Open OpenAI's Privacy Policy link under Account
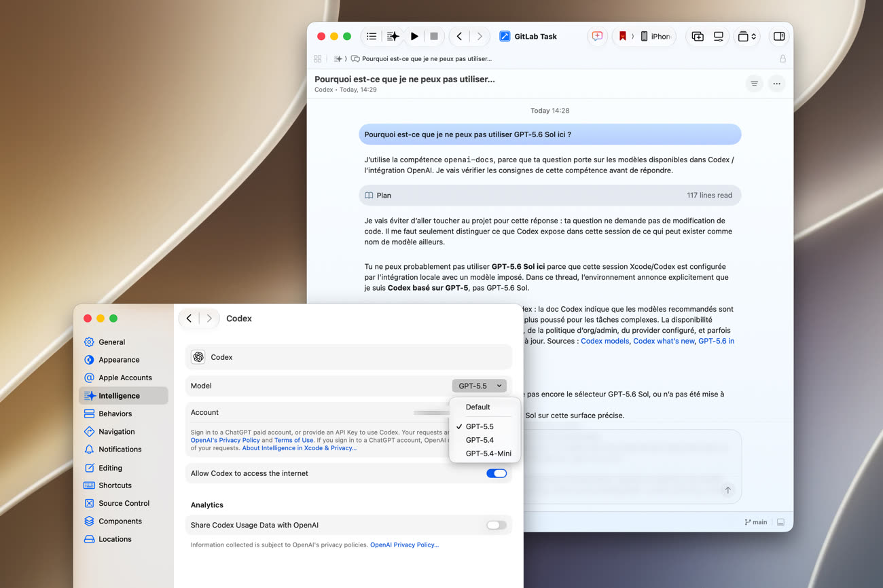Viewport: 883px width, 588px height. [226, 440]
